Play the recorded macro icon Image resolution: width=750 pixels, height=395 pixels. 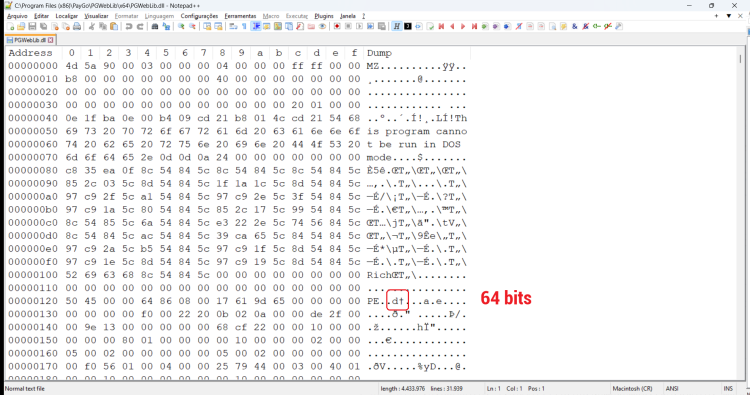click(359, 26)
